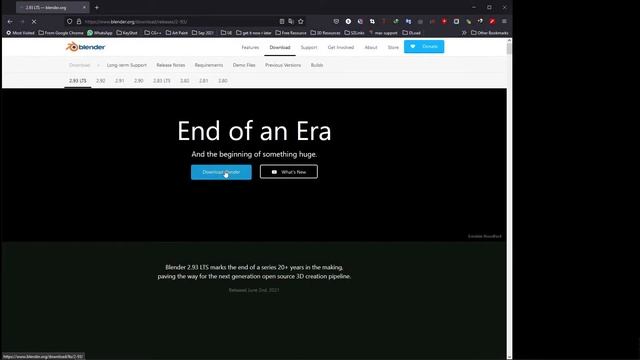Open the Release Notes link
Image resolution: width=640 pixels, height=360 pixels.
[x=171, y=65]
